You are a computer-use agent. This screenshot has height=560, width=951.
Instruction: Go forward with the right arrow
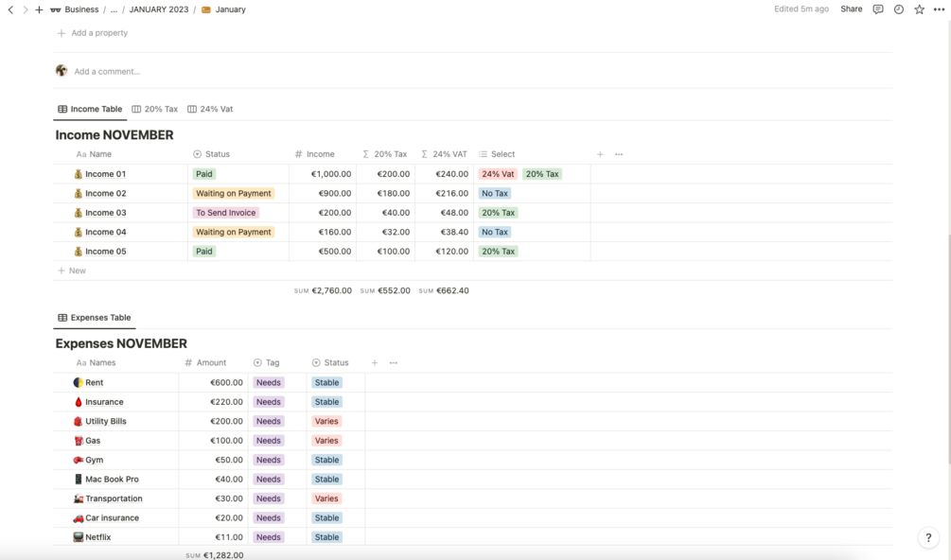25,9
